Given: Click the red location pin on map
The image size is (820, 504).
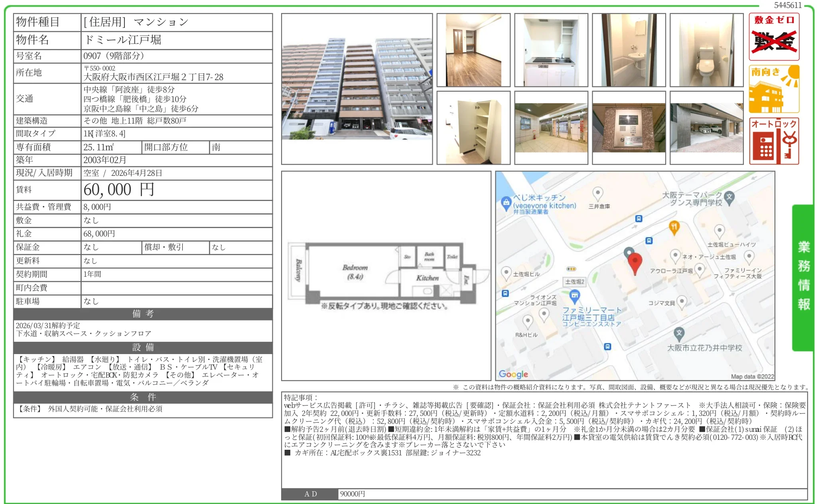Looking at the screenshot, I should (x=635, y=262).
